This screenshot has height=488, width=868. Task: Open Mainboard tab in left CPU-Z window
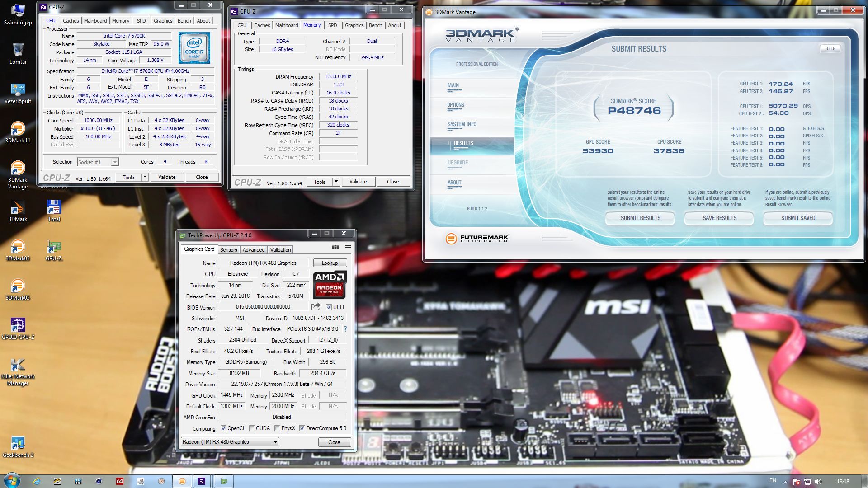coord(95,21)
